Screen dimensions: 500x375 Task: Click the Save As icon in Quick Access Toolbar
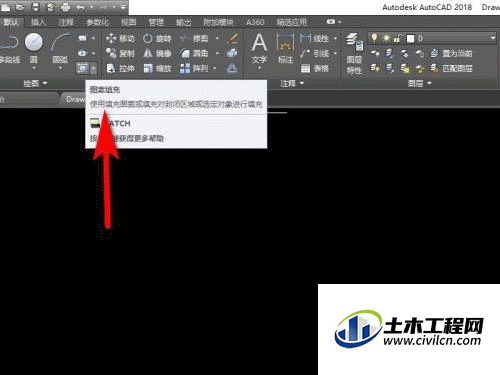coord(50,7)
